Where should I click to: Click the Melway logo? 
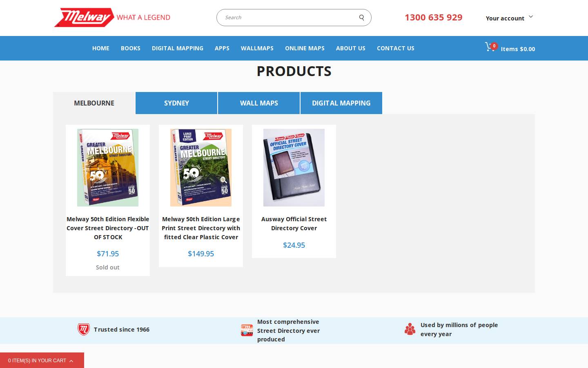pos(112,18)
